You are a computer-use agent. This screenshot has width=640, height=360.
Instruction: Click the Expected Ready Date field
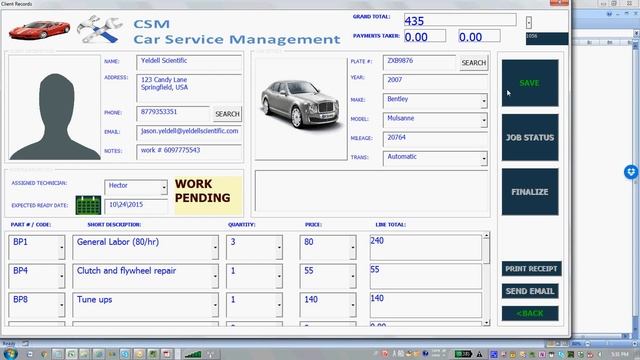click(136, 207)
